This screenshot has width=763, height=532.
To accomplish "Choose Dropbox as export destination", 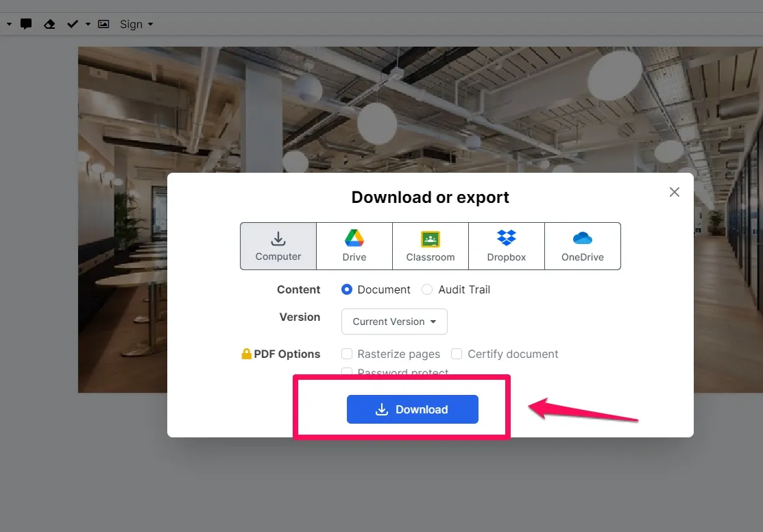I will tap(506, 245).
